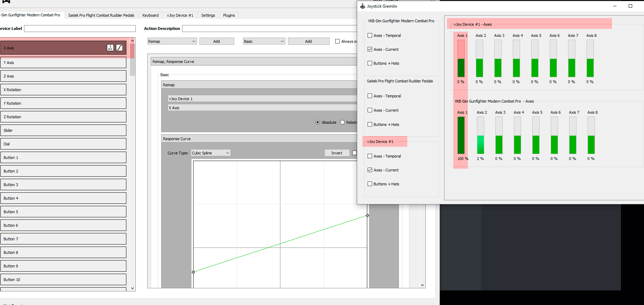The image size is (644, 305).
Task: Click the Device Label input field
Action: click(80, 29)
